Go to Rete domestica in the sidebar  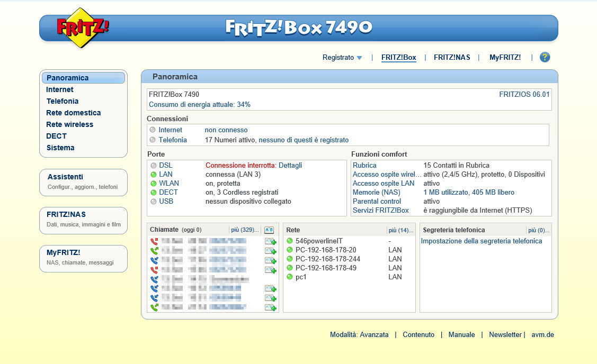pyautogui.click(x=74, y=113)
